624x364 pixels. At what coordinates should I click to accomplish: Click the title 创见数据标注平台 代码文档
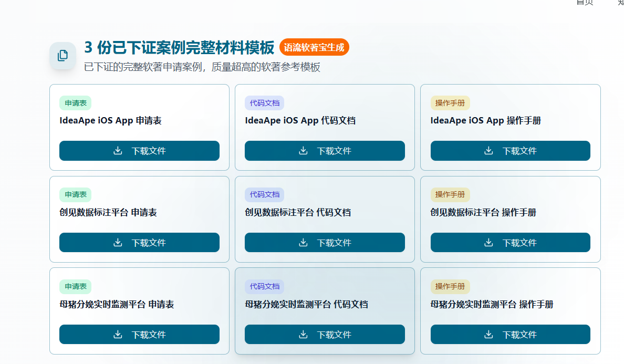(x=298, y=212)
